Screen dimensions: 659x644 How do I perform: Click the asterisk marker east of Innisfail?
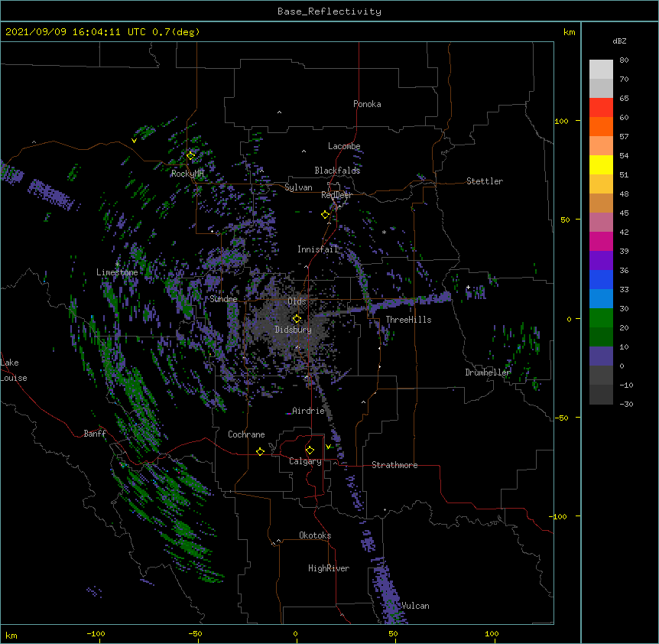pyautogui.click(x=384, y=232)
